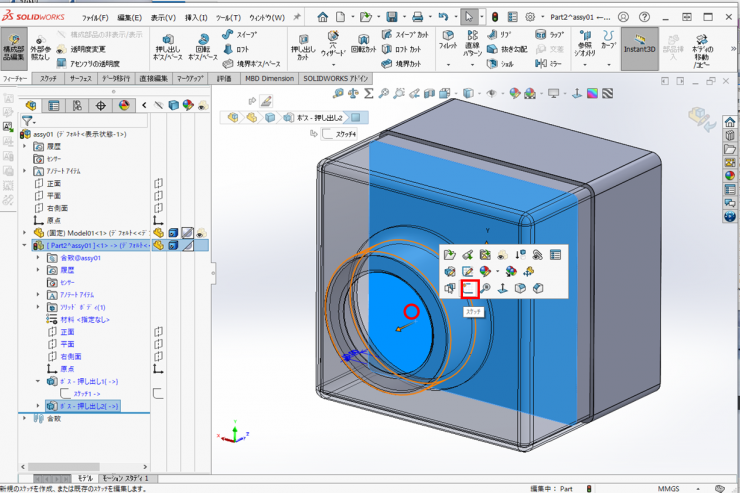This screenshot has width=740, height=493.
Task: Toggle the Instant3D button
Action: coord(640,46)
